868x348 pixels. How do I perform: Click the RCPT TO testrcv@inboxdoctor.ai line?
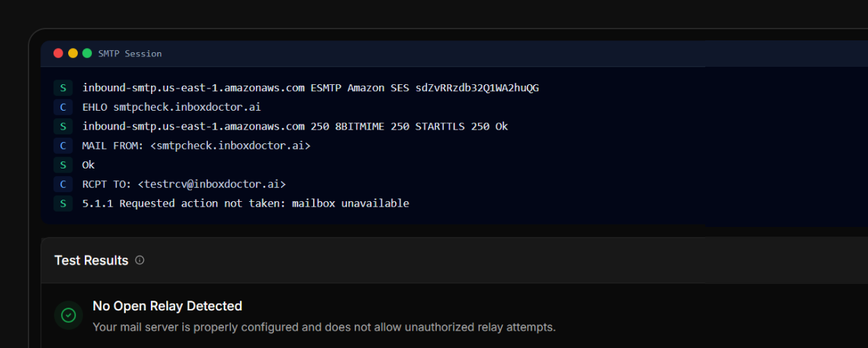(184, 184)
